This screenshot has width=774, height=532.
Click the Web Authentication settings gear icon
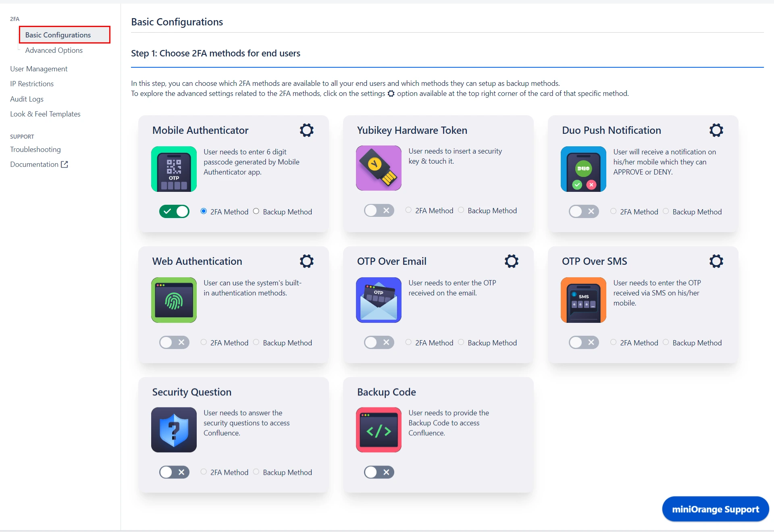point(307,261)
